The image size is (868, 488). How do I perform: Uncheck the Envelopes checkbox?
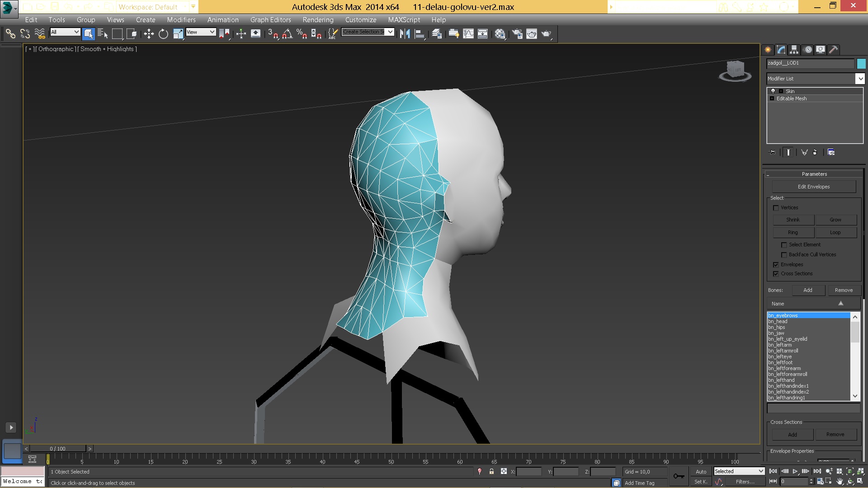click(x=776, y=265)
